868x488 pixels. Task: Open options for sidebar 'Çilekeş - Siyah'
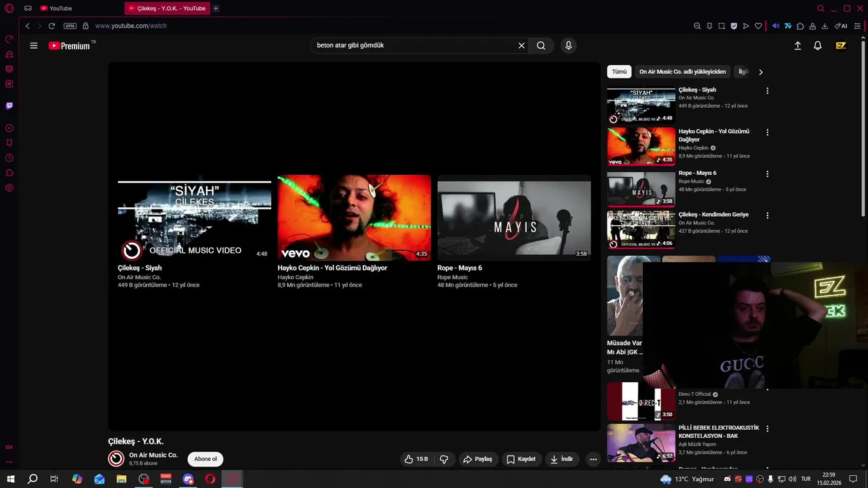coord(768,91)
